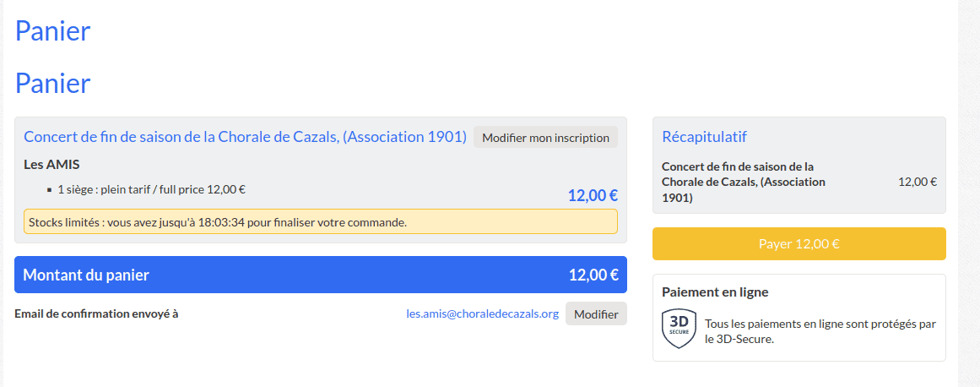Click the topmost Panier page title
980x387 pixels.
(x=52, y=30)
